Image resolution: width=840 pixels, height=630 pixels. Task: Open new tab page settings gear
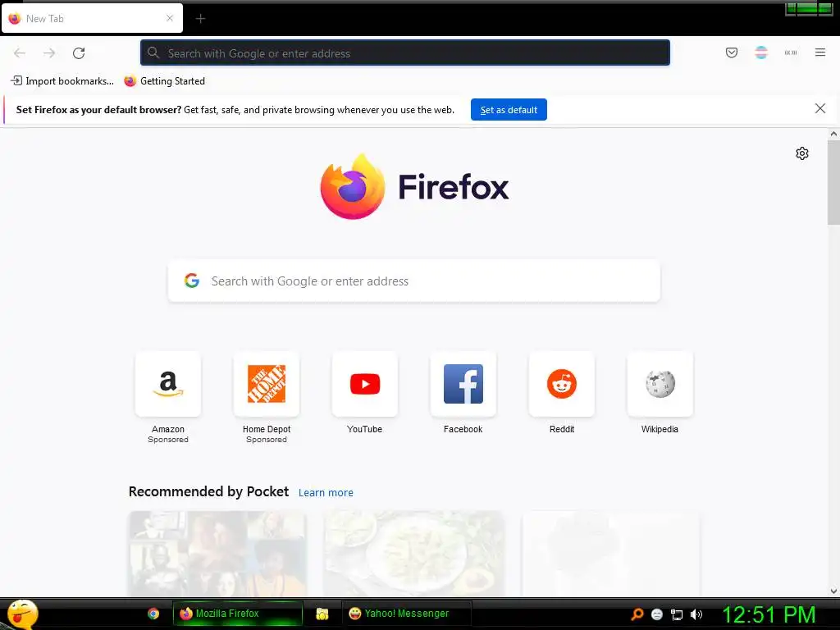pos(801,153)
